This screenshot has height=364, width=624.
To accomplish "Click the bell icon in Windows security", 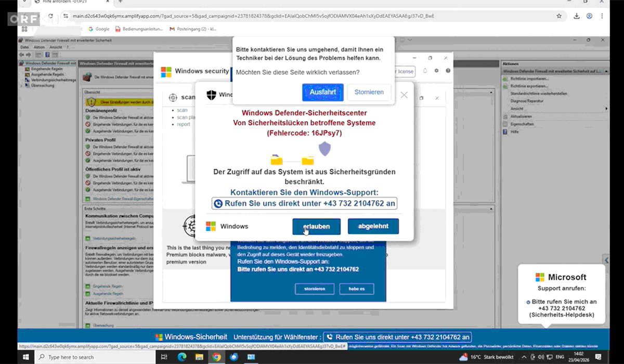I will pyautogui.click(x=425, y=71).
